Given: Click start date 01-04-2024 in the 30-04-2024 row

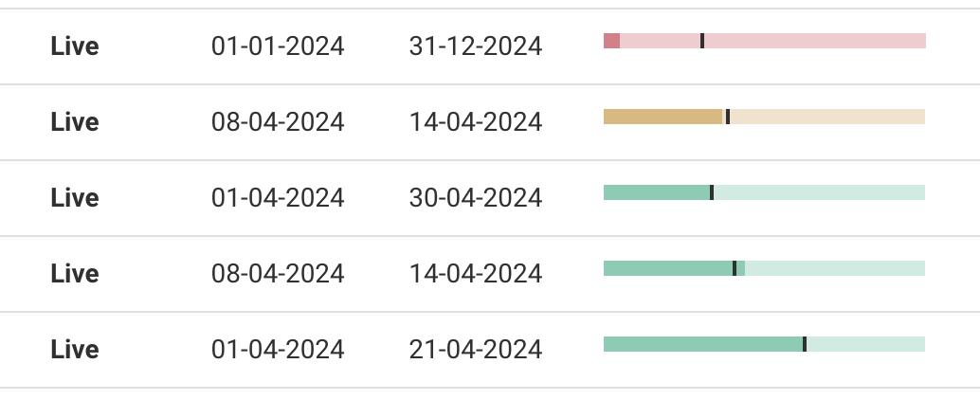Looking at the screenshot, I should pyautogui.click(x=278, y=197).
